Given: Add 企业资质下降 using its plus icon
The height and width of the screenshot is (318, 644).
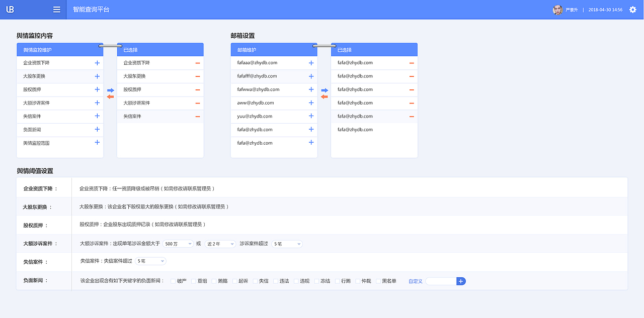Looking at the screenshot, I should pyautogui.click(x=97, y=62).
